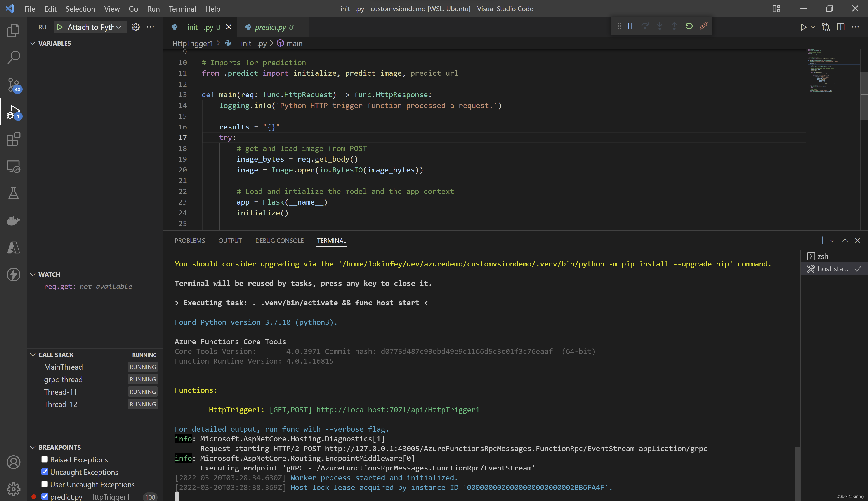Switch to predict.py editor tab

[x=270, y=27]
